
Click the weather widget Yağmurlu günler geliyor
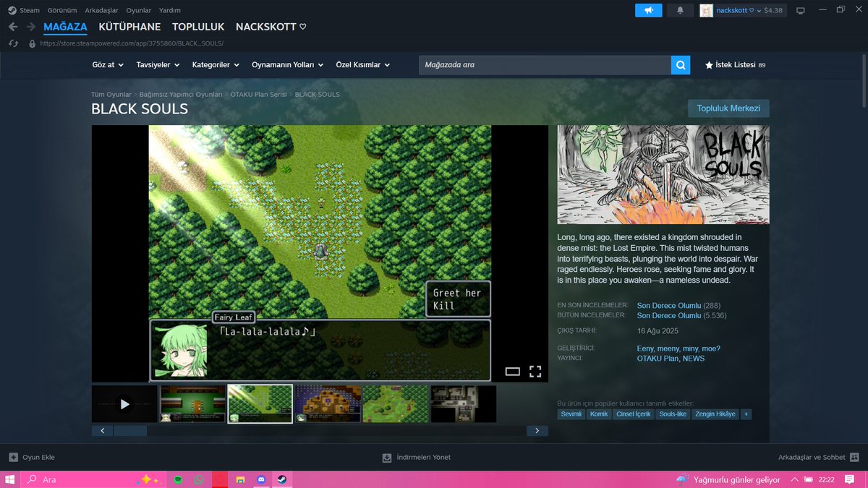(x=728, y=479)
